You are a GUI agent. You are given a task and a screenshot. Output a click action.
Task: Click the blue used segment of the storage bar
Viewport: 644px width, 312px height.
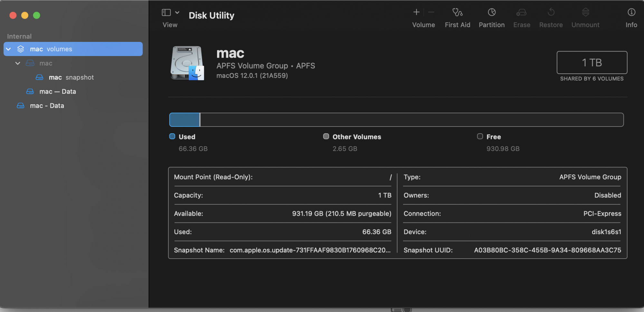coord(185,120)
